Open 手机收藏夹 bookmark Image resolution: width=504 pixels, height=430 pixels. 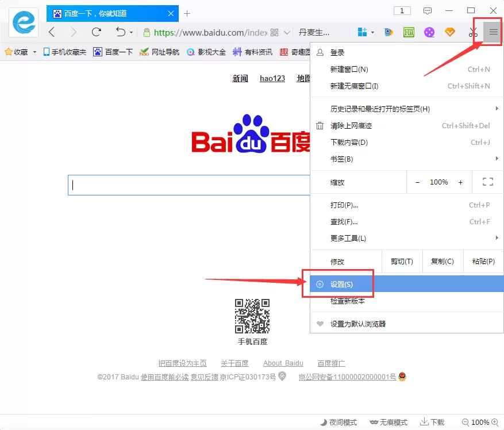point(65,52)
